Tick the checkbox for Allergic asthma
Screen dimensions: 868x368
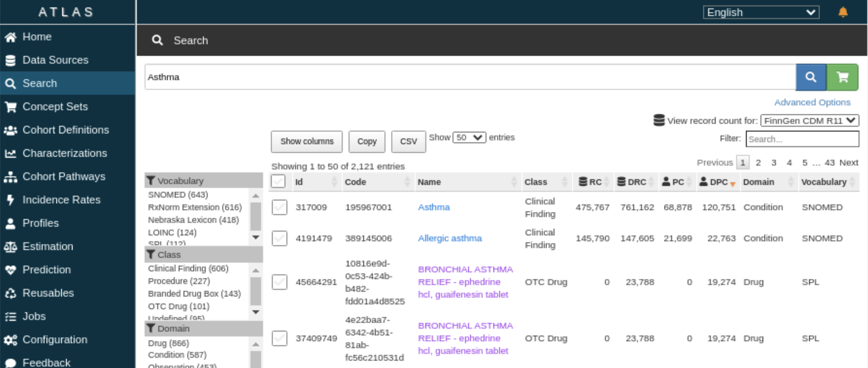[279, 238]
